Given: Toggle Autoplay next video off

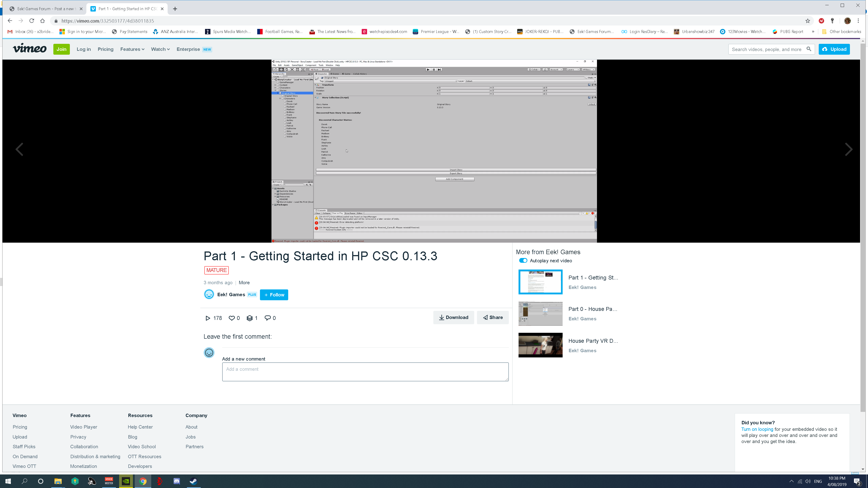Looking at the screenshot, I should click(x=523, y=260).
